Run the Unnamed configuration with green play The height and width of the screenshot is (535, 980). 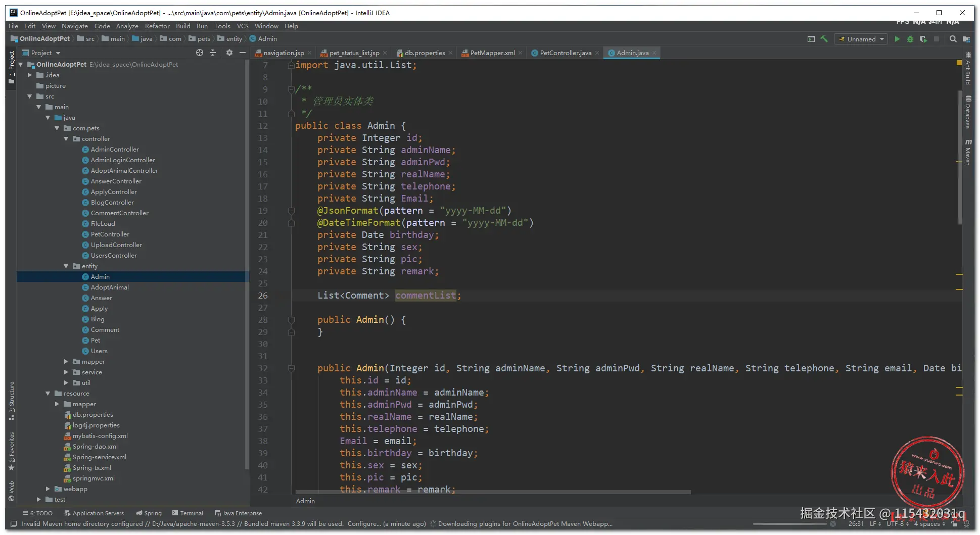(897, 39)
